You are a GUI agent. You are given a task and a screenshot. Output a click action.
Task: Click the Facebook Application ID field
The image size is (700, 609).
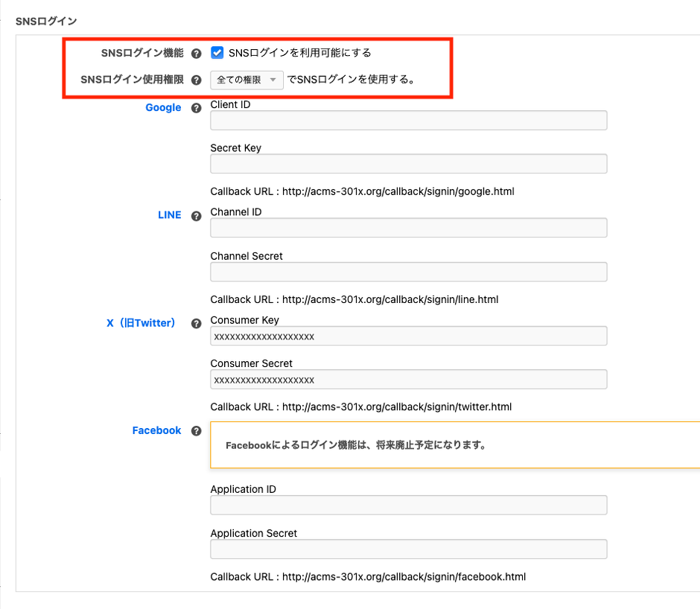(x=408, y=506)
